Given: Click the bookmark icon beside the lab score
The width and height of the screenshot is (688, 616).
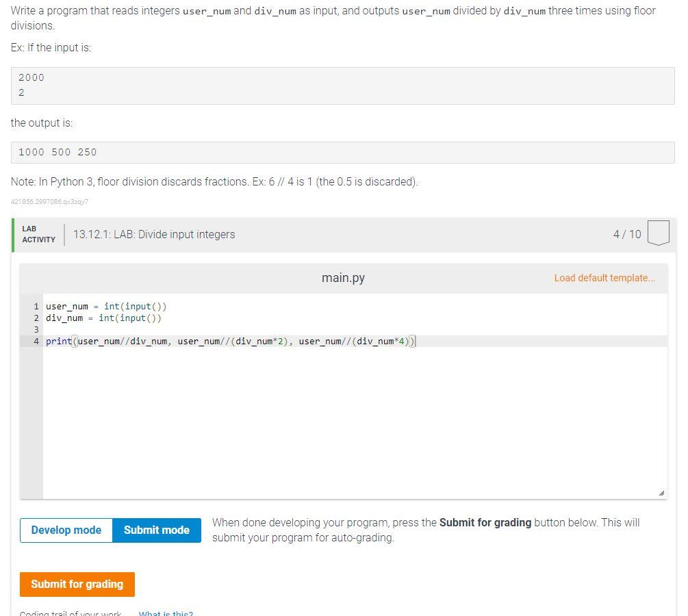Looking at the screenshot, I should [x=658, y=233].
